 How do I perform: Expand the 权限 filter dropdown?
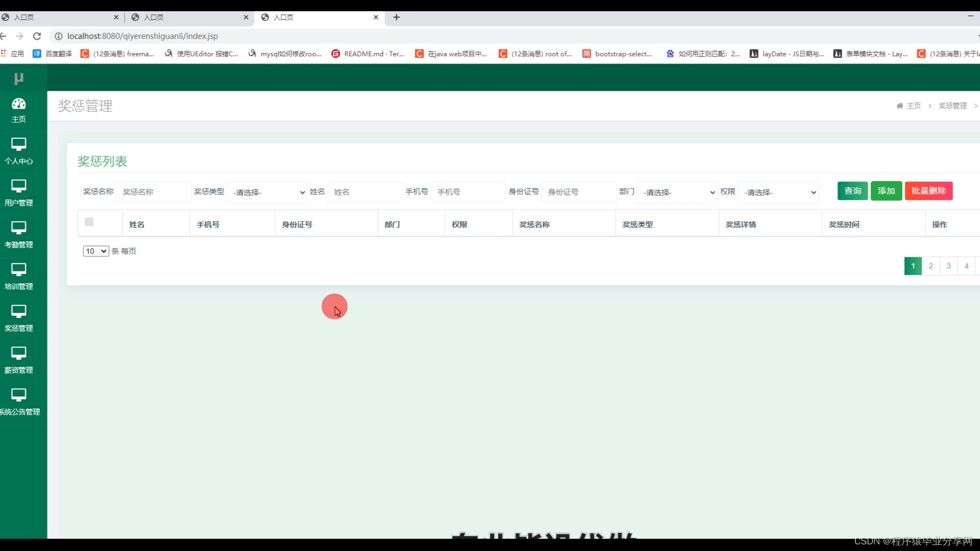pyautogui.click(x=778, y=192)
